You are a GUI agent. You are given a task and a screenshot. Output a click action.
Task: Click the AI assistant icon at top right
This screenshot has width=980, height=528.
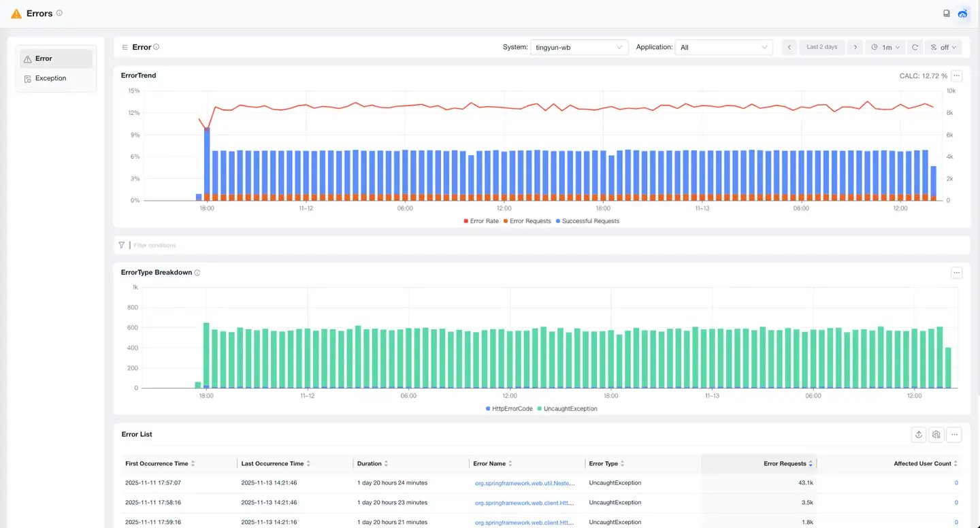963,14
